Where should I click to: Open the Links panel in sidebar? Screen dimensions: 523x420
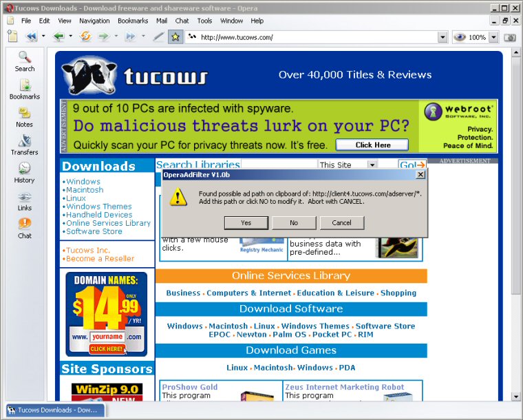(25, 201)
